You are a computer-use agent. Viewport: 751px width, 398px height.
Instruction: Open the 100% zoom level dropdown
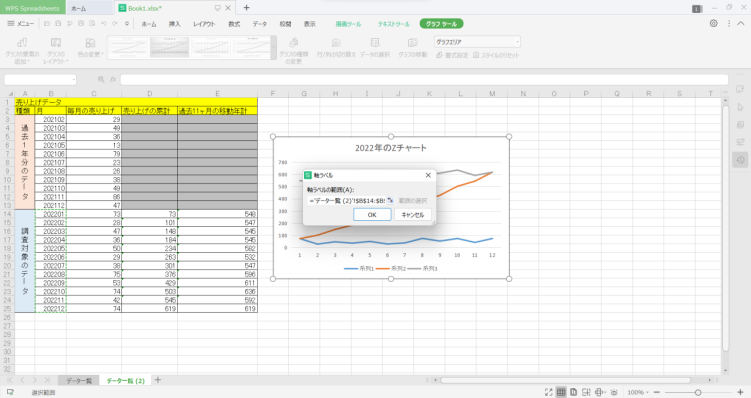point(637,392)
